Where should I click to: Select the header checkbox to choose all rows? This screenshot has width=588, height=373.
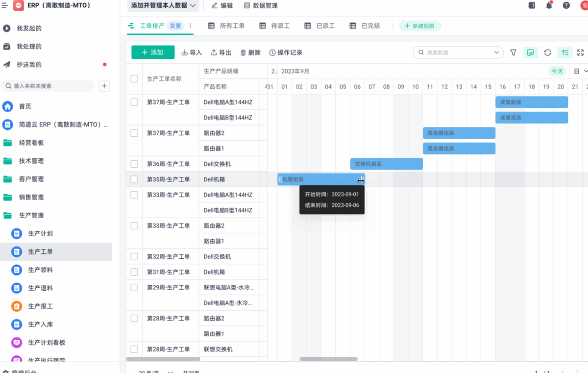[134, 78]
